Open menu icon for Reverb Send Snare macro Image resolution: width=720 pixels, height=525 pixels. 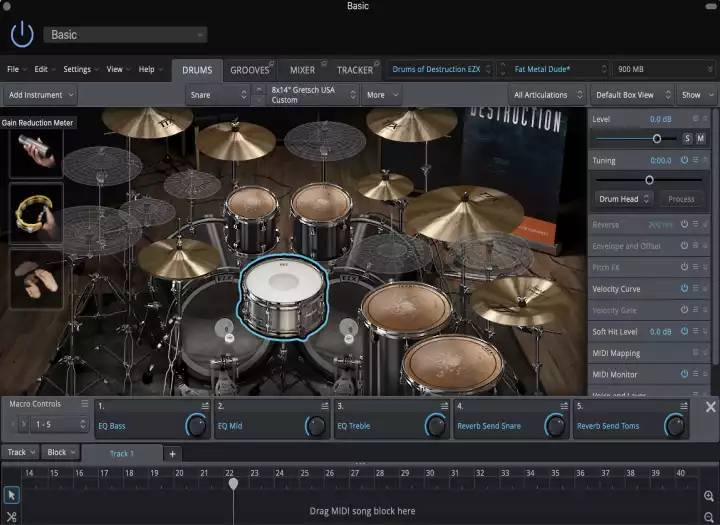tap(564, 406)
